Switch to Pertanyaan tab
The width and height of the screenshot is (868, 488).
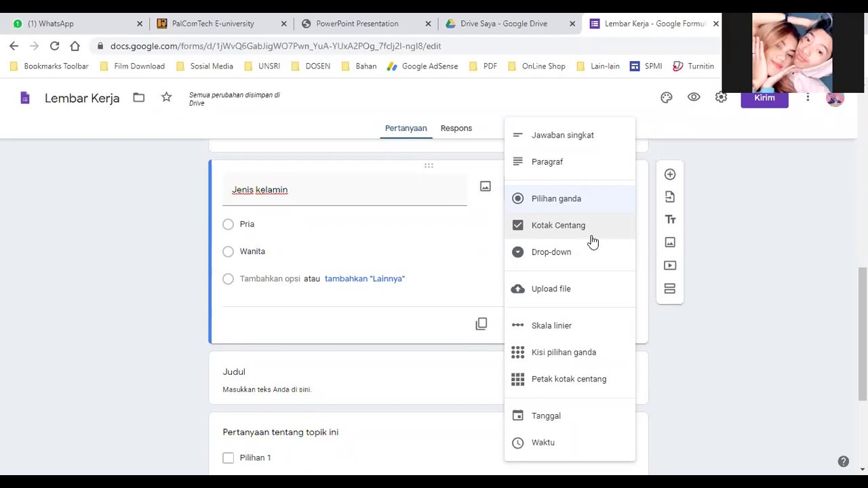(406, 128)
